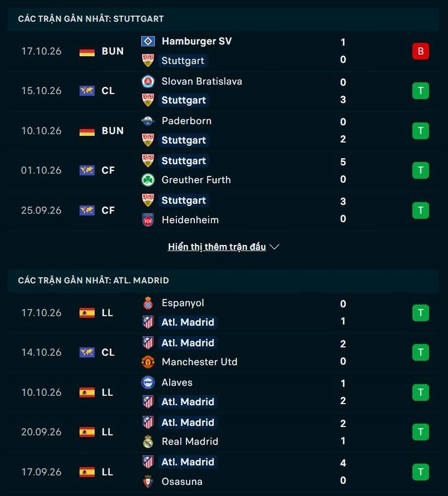Open the Real Madrid team name
Viewport: 448px width, 496px height.
tap(190, 442)
